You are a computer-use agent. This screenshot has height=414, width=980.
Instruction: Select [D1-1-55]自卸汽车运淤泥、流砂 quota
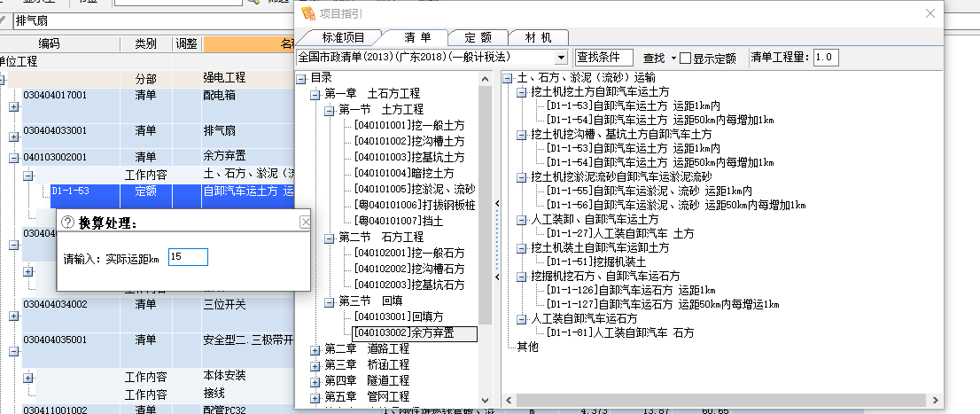pyautogui.click(x=648, y=191)
